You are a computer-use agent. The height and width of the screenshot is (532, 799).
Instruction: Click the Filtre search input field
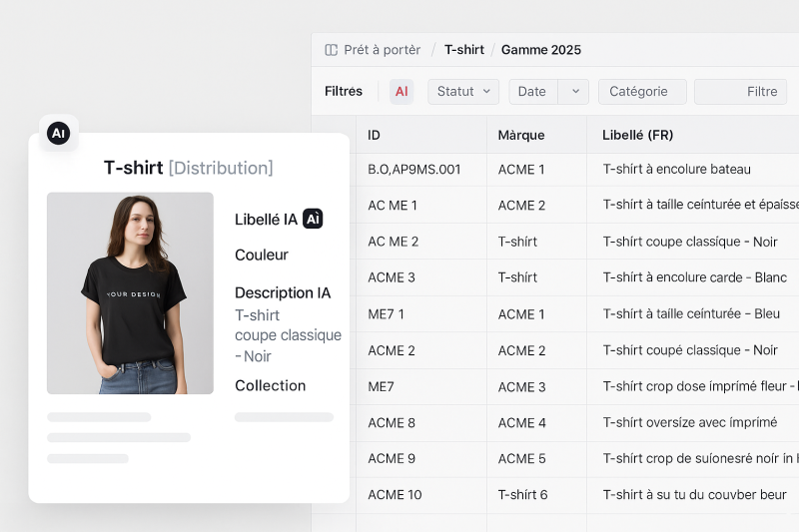[740, 92]
